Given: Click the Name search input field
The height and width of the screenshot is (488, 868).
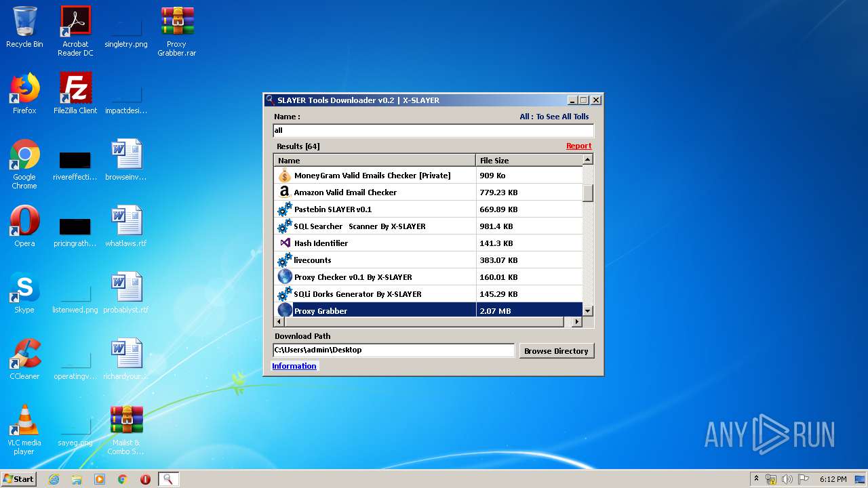Looking at the screenshot, I should click(433, 130).
